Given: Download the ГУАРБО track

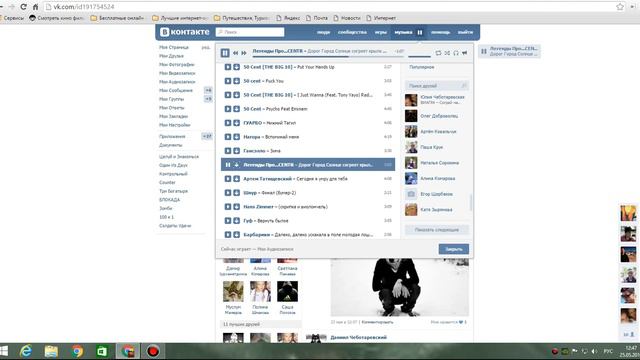Looking at the screenshot, I should (x=236, y=123).
